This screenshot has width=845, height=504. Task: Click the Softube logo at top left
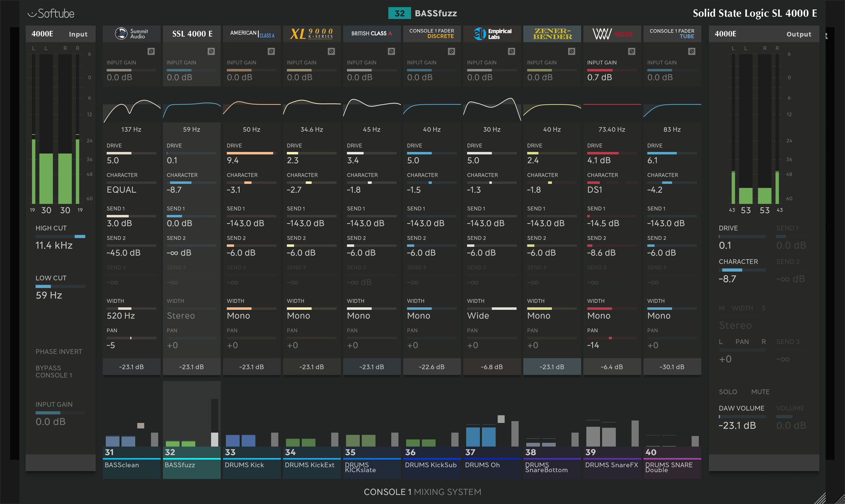click(x=51, y=13)
